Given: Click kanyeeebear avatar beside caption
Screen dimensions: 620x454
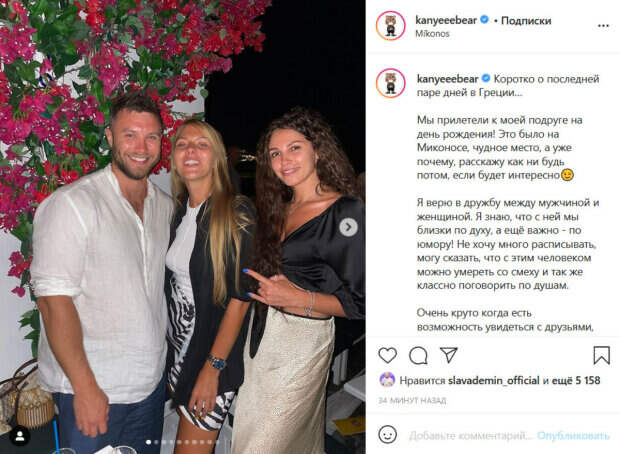Looking at the screenshot, I should point(391,83).
